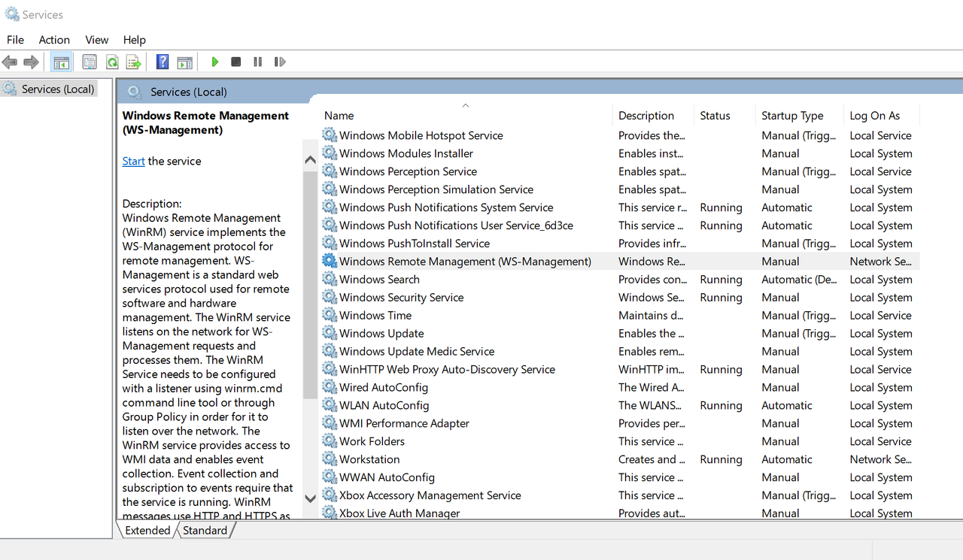Select Windows Perception Service row
The width and height of the screenshot is (963, 560).
click(x=620, y=171)
